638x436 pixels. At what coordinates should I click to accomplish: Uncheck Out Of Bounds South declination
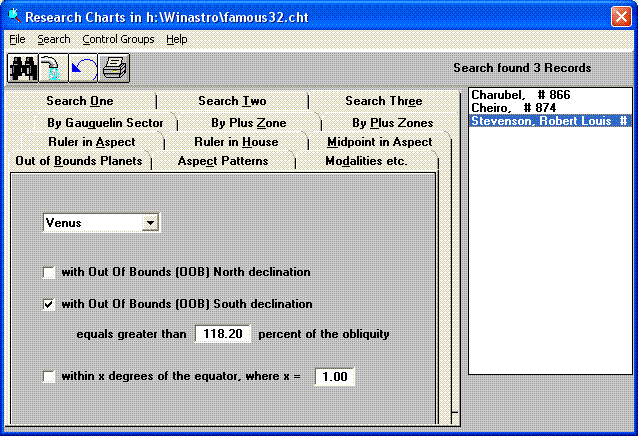49,304
